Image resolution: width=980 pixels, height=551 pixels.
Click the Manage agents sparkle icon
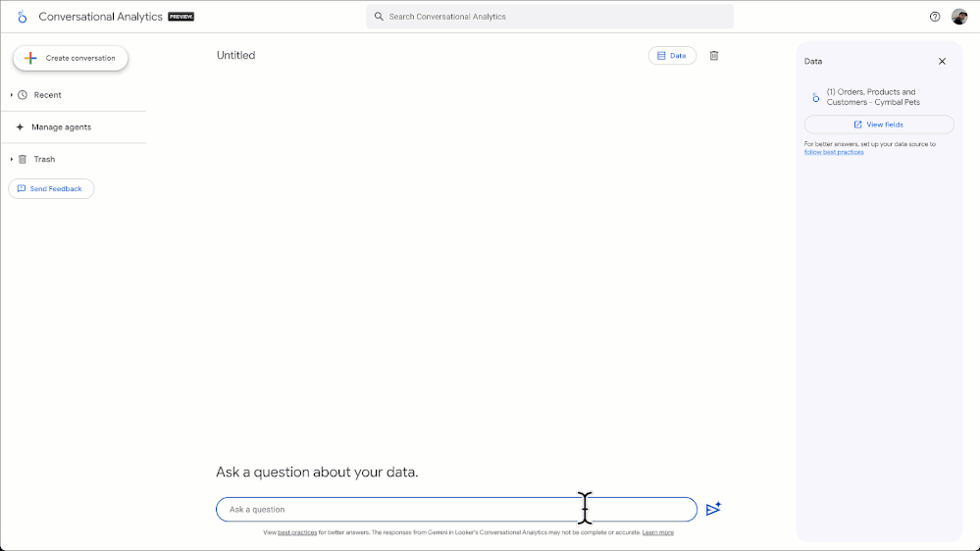point(20,126)
